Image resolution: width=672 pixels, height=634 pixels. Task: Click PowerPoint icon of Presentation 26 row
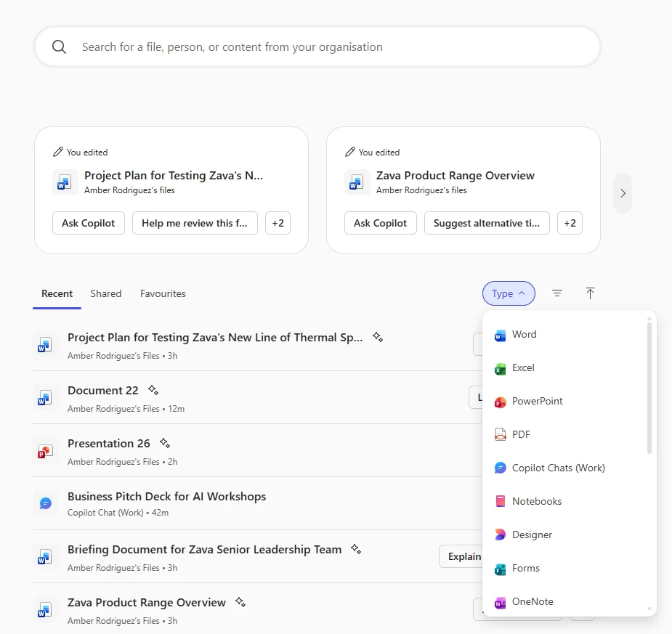tap(44, 451)
